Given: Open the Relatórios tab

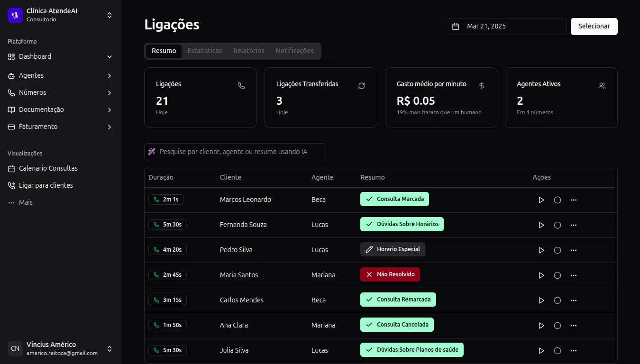Looking at the screenshot, I should point(248,51).
